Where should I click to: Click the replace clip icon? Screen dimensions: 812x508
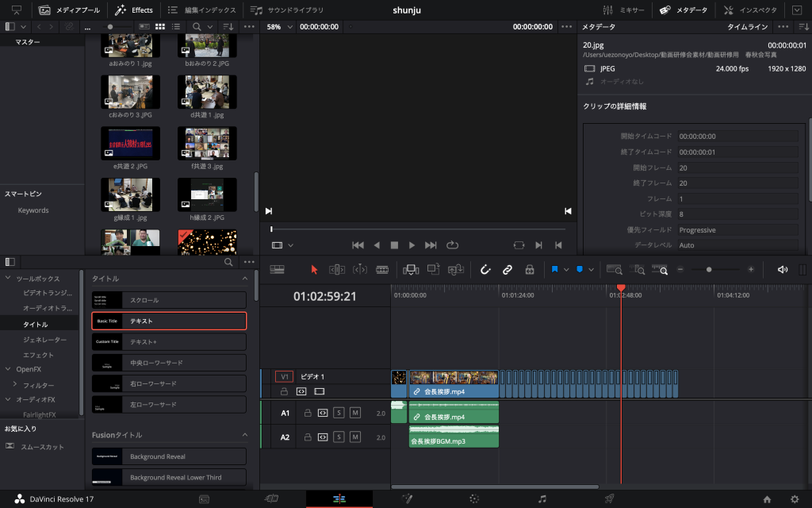(x=456, y=270)
